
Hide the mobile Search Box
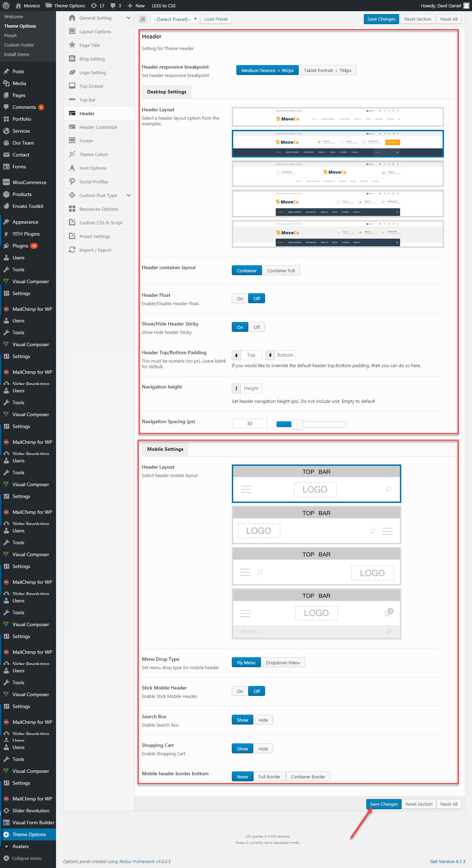(263, 720)
